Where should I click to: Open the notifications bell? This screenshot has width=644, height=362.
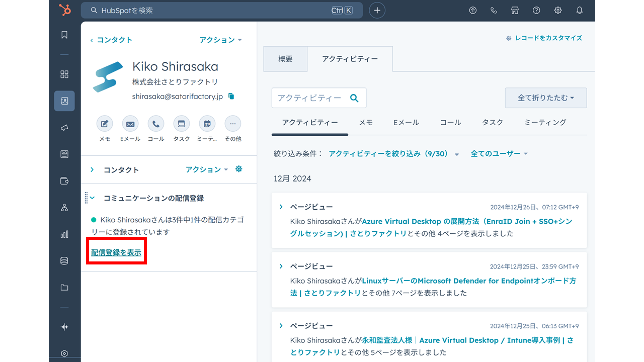tap(580, 11)
